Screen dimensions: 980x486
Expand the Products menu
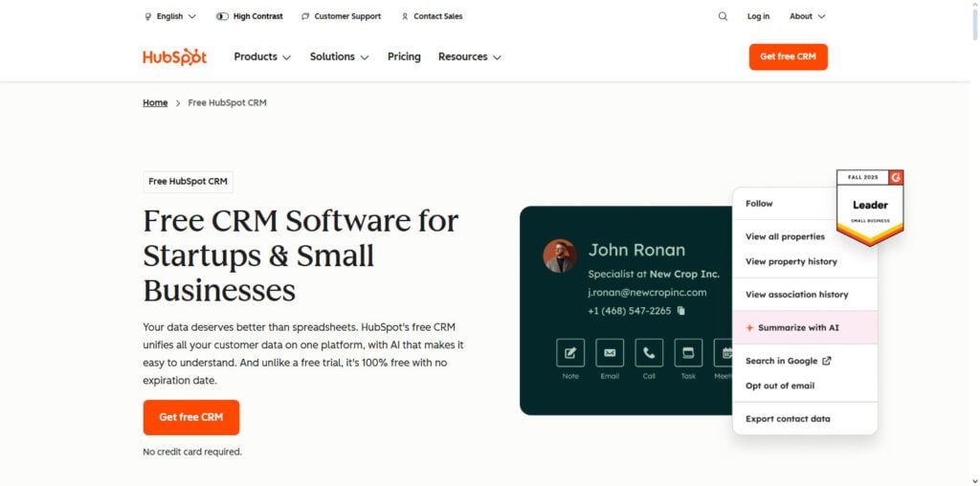[262, 56]
